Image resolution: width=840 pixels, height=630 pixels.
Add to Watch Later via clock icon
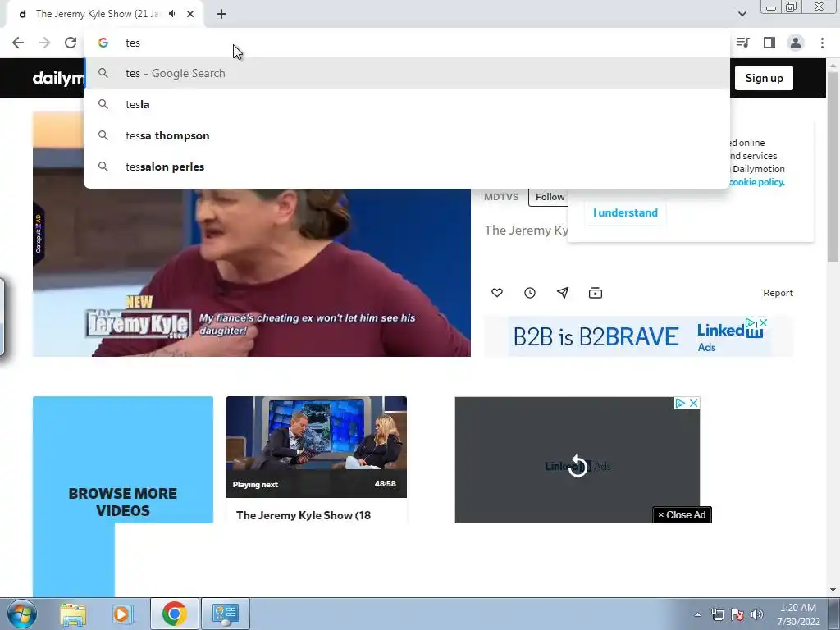click(x=530, y=293)
